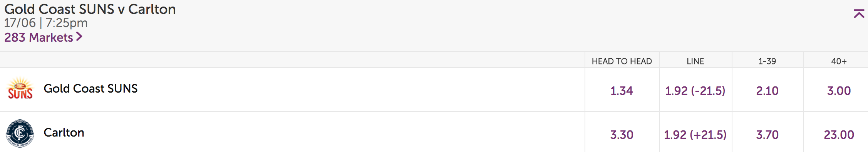Select Gold Coast SUNS head to head odds 1.34
Image resolution: width=868 pixels, height=152 pixels.
[x=622, y=90]
